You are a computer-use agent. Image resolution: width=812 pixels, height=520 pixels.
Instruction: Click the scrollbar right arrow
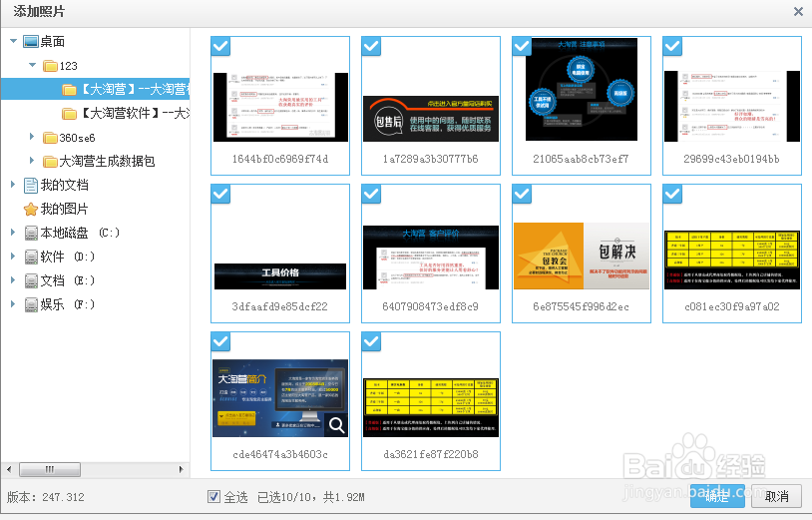click(x=181, y=470)
